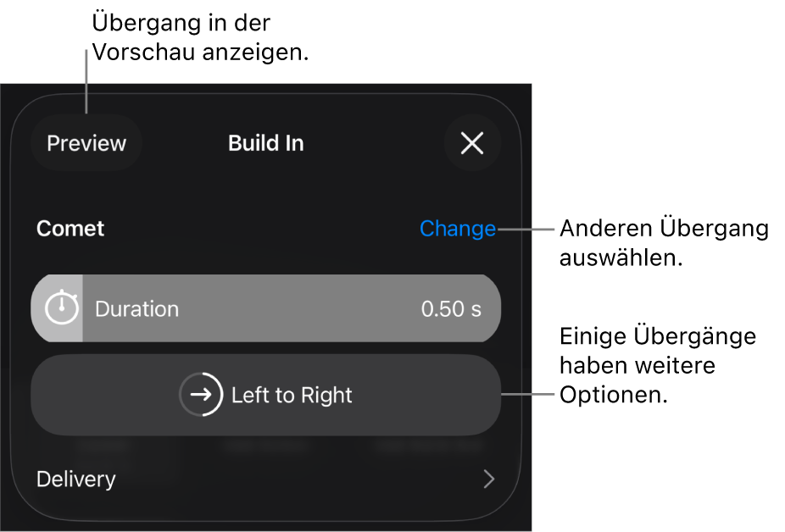Viewport: 785px width, 532px height.
Task: Click the circled arrow direction icon
Action: 201,395
